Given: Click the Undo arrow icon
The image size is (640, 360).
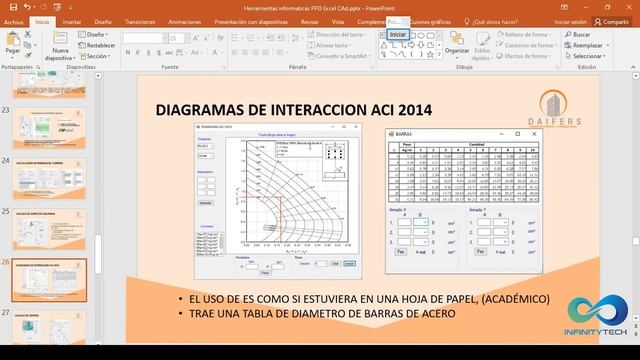Looking at the screenshot, I should 27,7.
